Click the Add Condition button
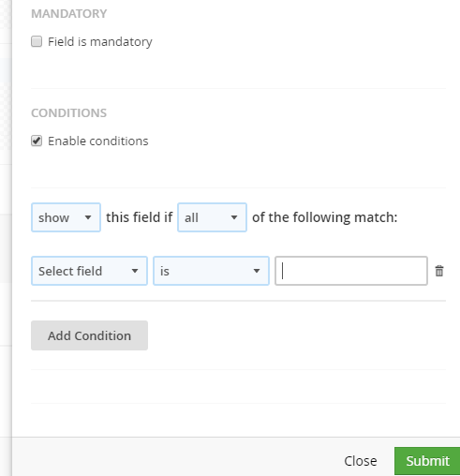460x476 pixels. tap(89, 335)
